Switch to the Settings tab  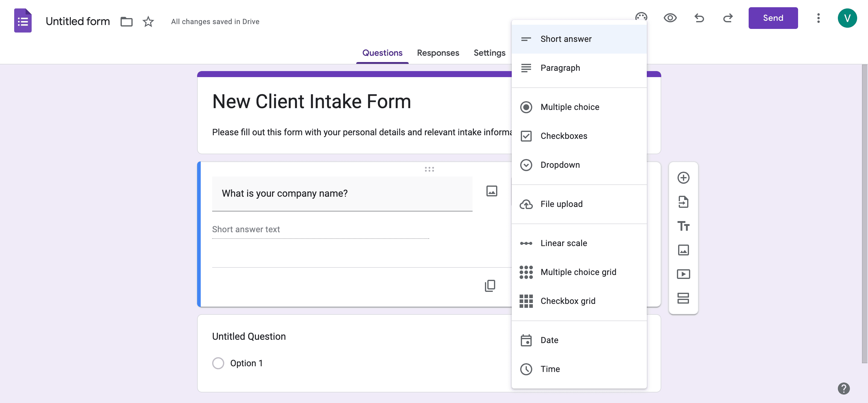(x=489, y=53)
